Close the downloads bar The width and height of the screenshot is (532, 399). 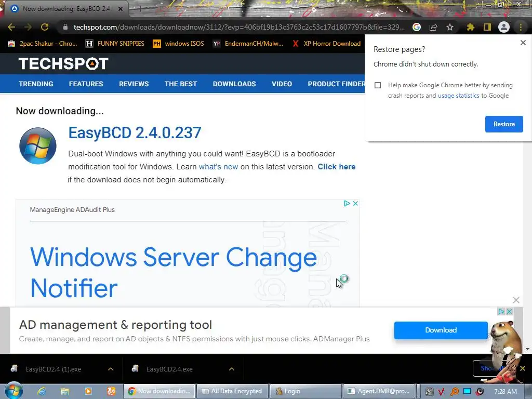point(523,368)
